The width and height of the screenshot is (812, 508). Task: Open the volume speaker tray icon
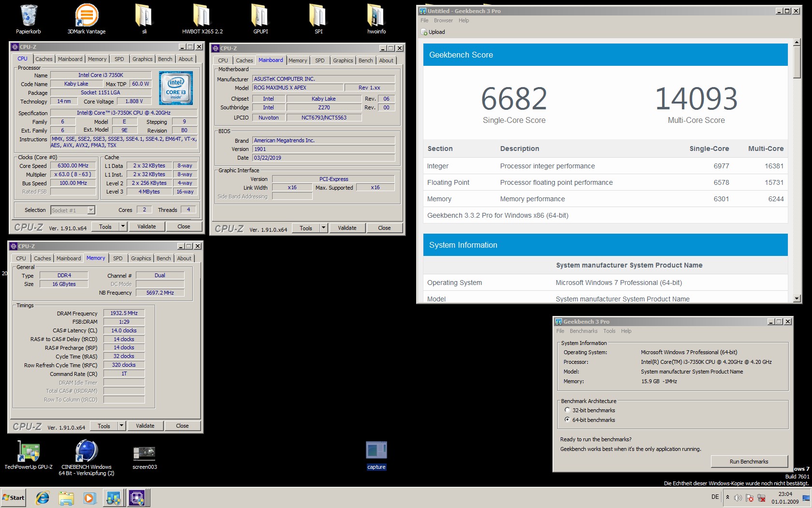pos(738,498)
